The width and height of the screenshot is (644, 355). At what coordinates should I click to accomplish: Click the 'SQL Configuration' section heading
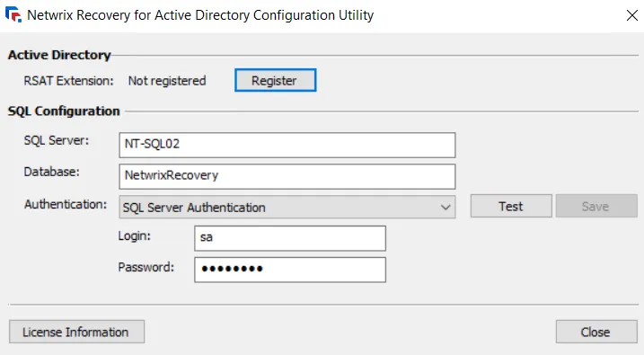[x=64, y=111]
